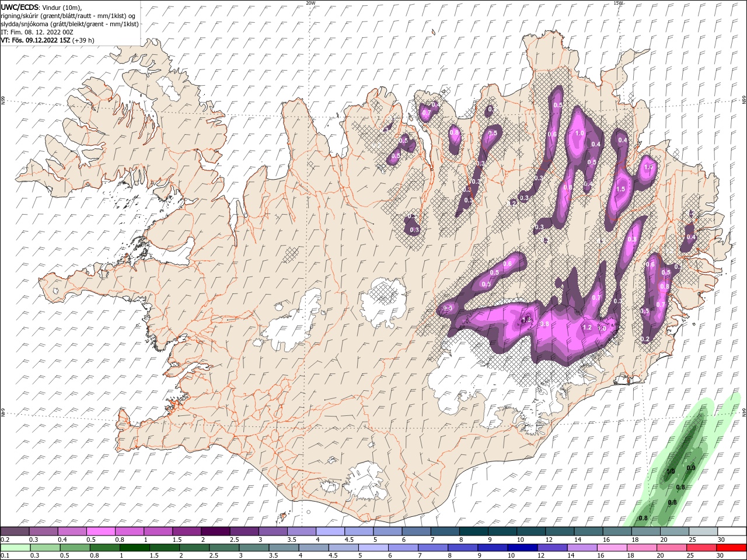Select the darkest green 1 swatch in rain scale
The width and height of the screenshot is (747, 560).
[x=134, y=548]
